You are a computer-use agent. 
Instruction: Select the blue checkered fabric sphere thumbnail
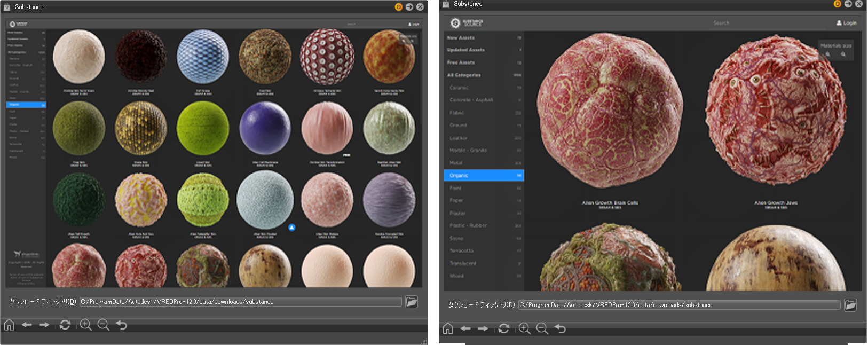point(203,57)
